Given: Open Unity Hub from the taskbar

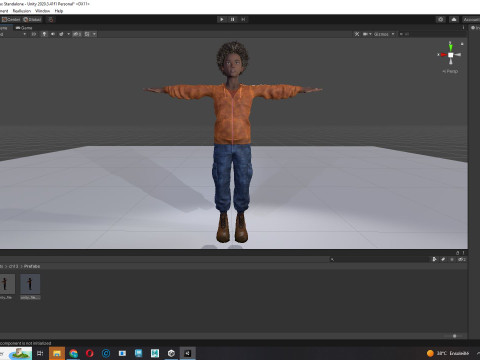Looking at the screenshot, I should pyautogui.click(x=171, y=353).
